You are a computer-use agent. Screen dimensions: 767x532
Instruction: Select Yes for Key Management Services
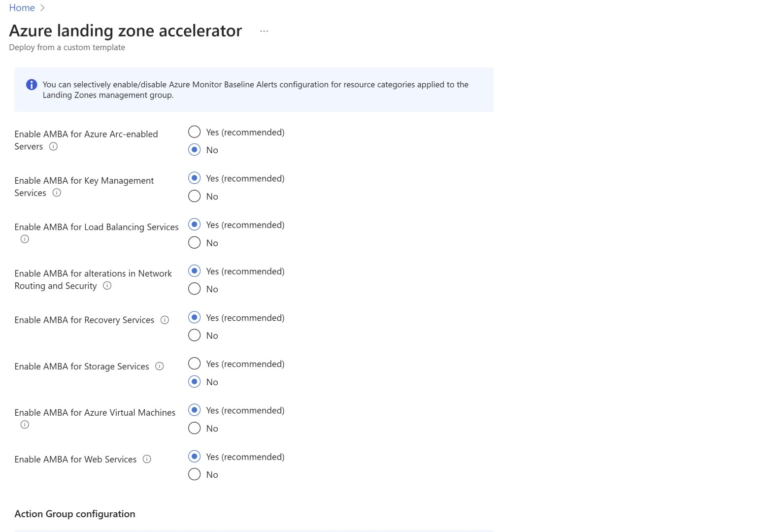pyautogui.click(x=195, y=178)
